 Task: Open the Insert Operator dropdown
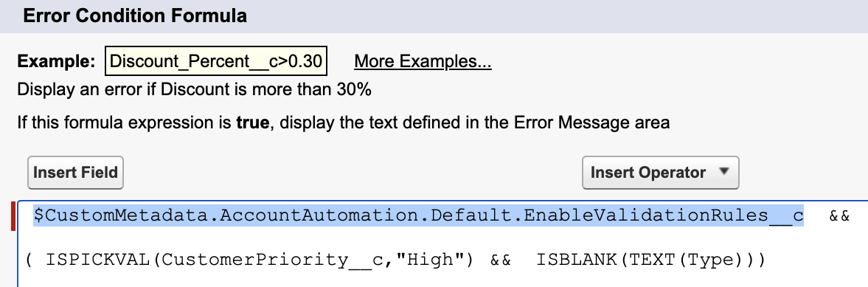(x=661, y=173)
